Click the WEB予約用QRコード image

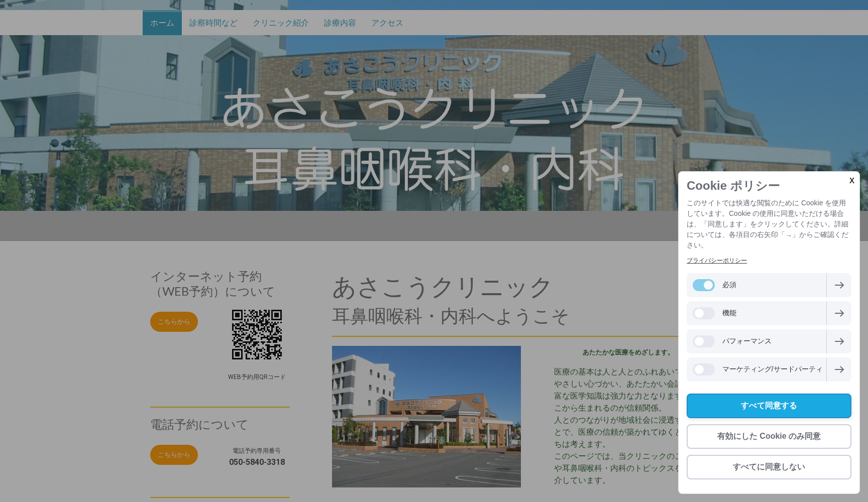coord(257,334)
